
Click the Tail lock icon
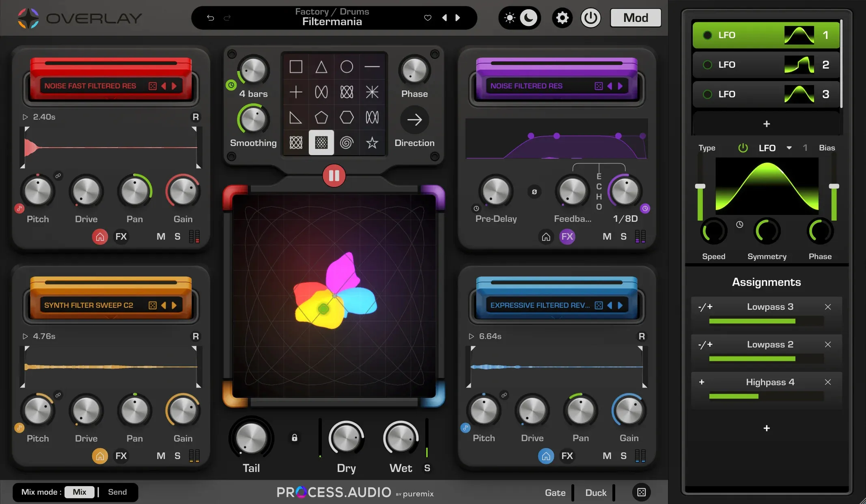(x=295, y=438)
